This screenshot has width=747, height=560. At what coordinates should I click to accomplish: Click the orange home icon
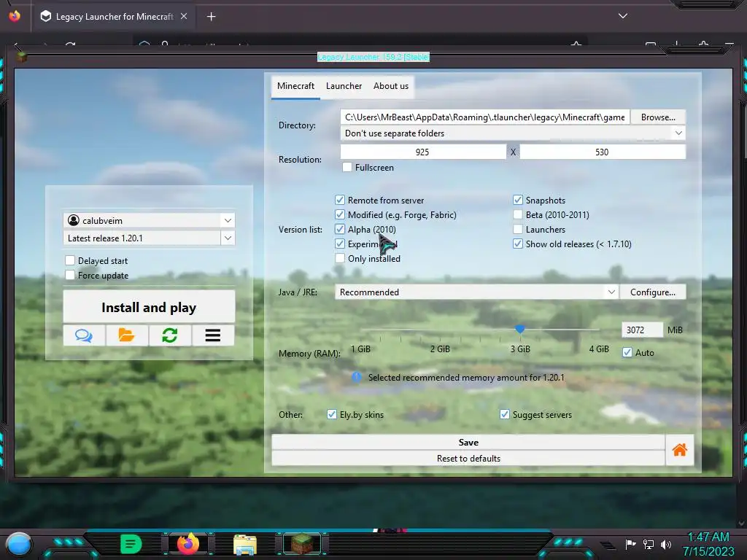[x=680, y=449]
